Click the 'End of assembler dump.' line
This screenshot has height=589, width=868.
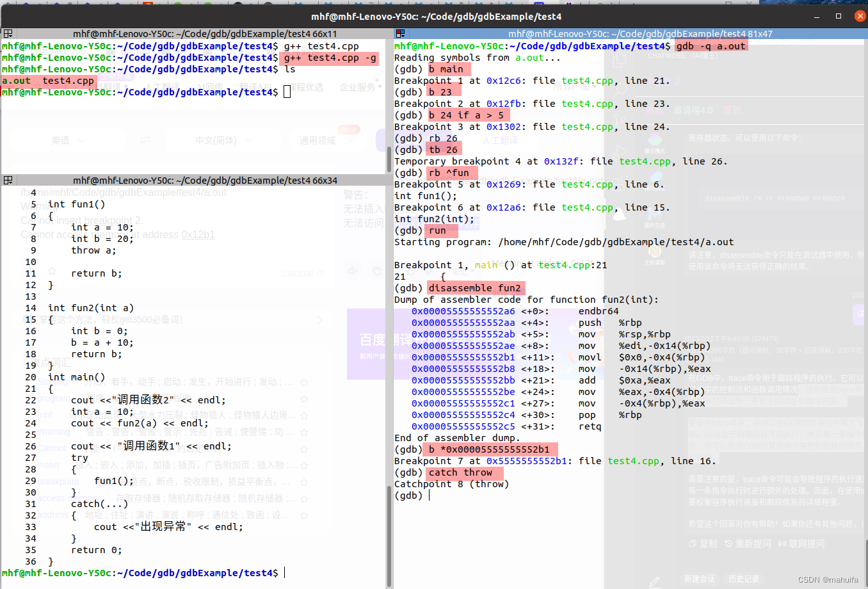458,438
